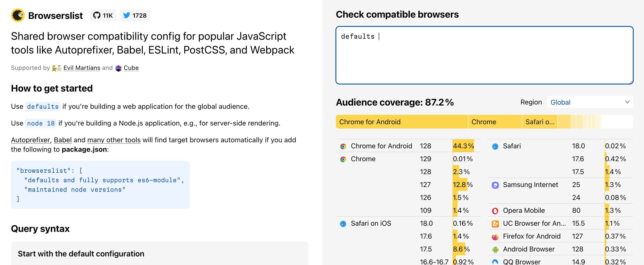The height and width of the screenshot is (265, 644).
Task: Select the Firefox for Android icon
Action: click(495, 236)
